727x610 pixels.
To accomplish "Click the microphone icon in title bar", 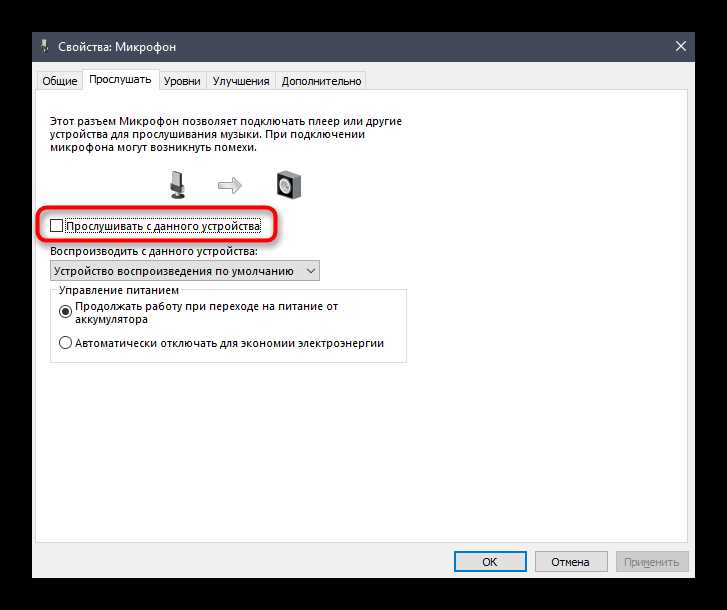I will tap(45, 46).
